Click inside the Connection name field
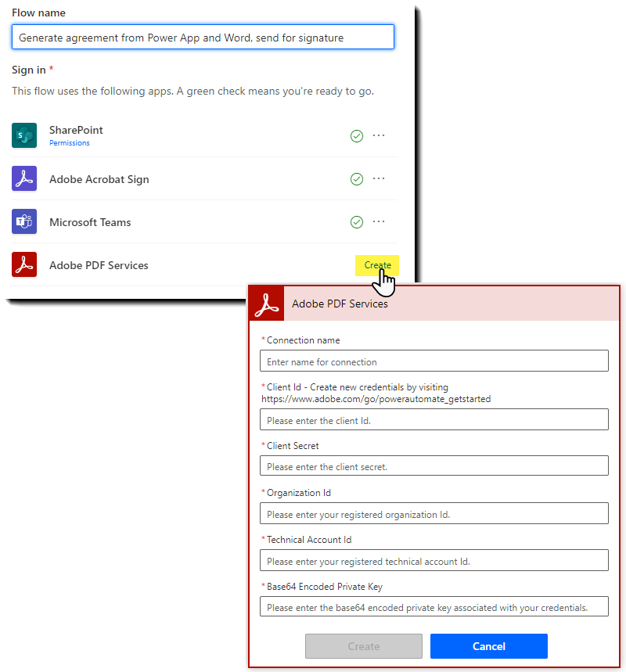Image resolution: width=626 pixels, height=672 pixels. click(435, 361)
